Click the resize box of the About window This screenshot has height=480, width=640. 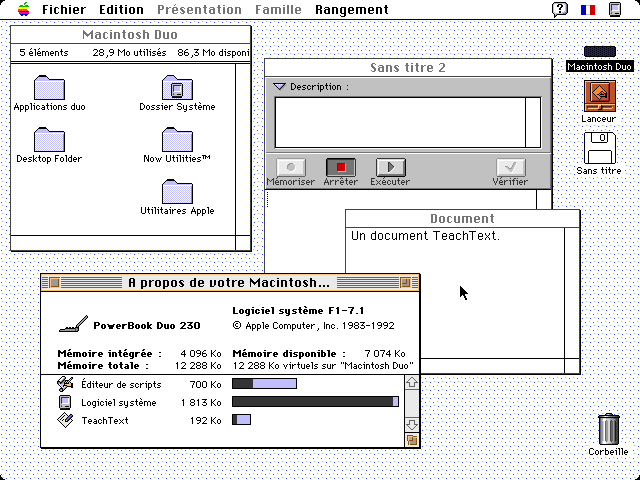tap(412, 440)
